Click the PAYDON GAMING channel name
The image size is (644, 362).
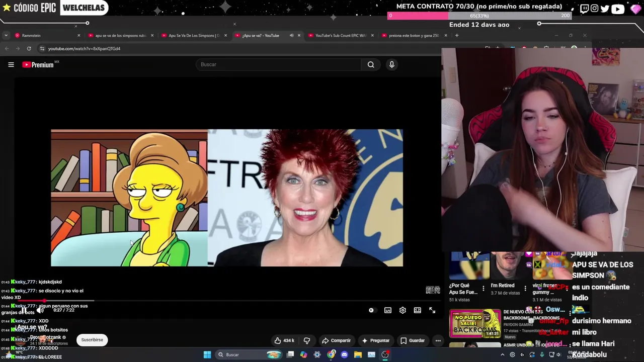tap(519, 325)
